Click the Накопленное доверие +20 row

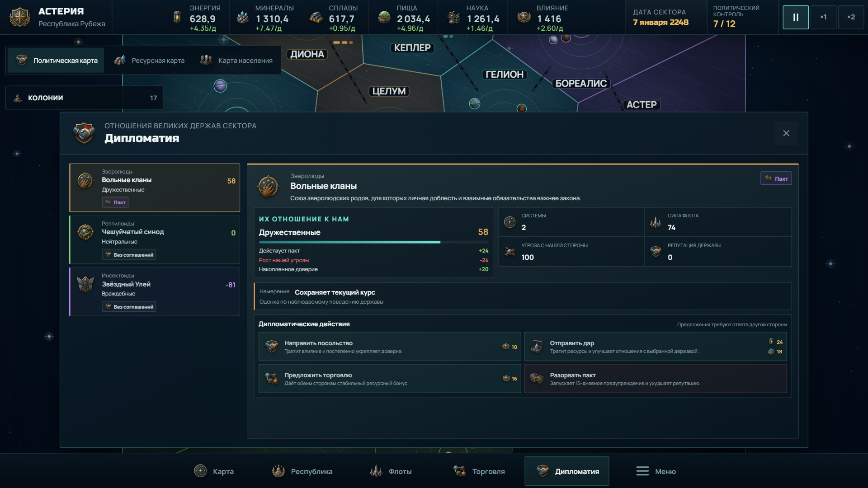point(373,269)
